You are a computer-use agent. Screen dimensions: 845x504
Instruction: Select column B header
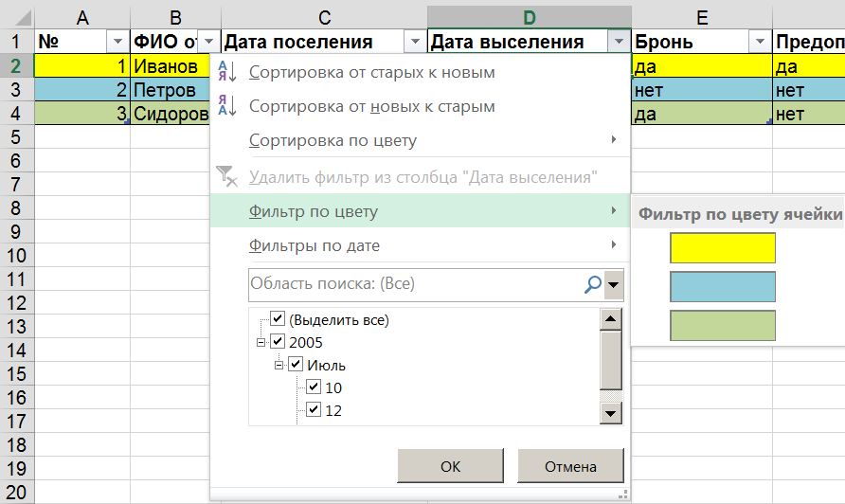(175, 18)
